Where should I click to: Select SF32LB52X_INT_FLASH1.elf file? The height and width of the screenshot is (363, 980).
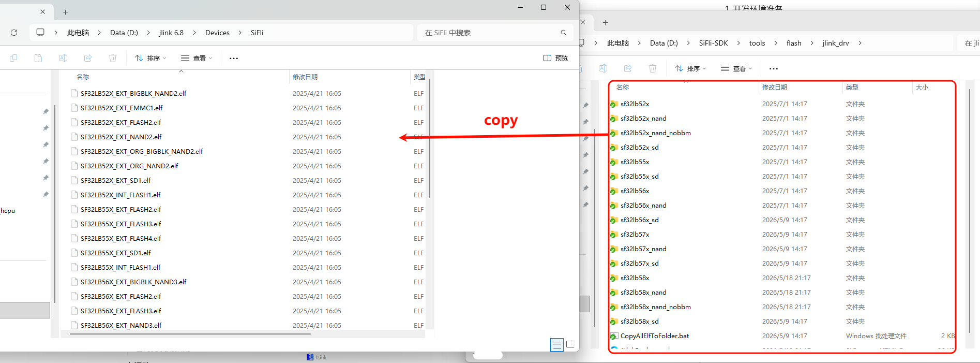click(120, 195)
